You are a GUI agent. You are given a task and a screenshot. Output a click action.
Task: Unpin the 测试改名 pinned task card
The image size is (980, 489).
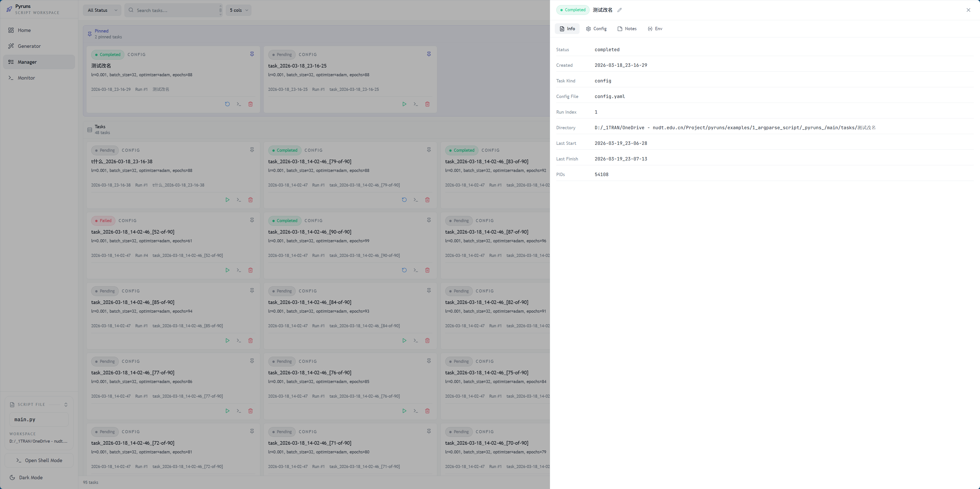point(252,54)
